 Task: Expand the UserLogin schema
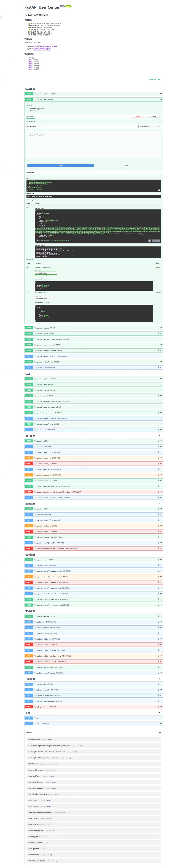point(33,825)
